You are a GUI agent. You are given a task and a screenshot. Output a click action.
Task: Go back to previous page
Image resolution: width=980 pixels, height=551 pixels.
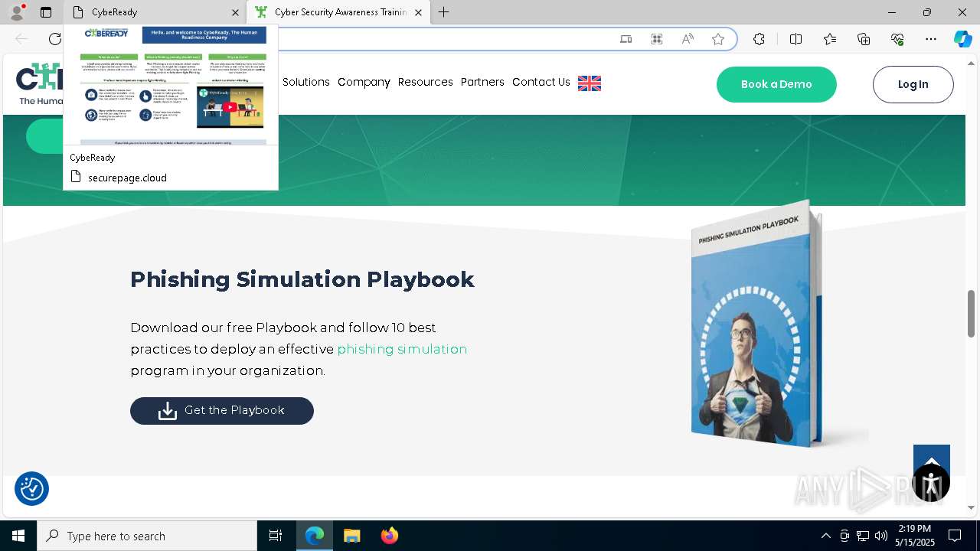[x=21, y=39]
